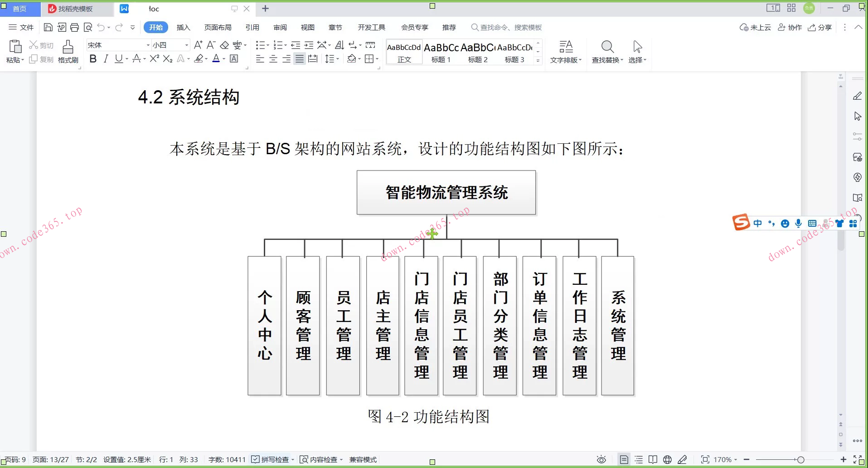
Task: Select the highlight color (突出显示) icon
Action: pyautogui.click(x=199, y=58)
